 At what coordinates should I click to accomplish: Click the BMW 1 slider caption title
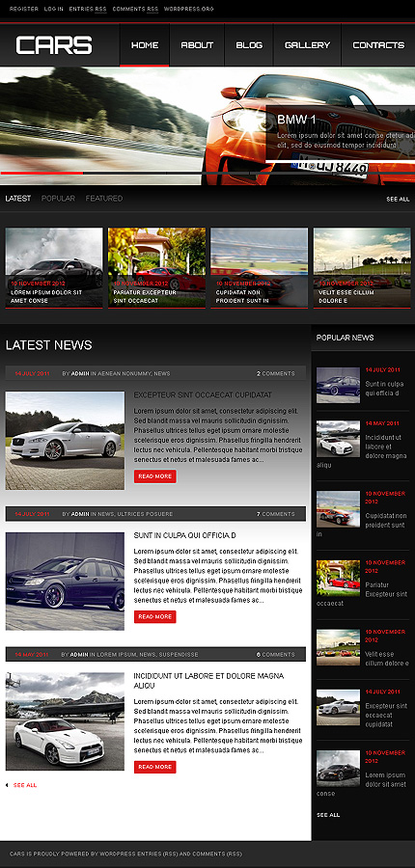tap(296, 120)
